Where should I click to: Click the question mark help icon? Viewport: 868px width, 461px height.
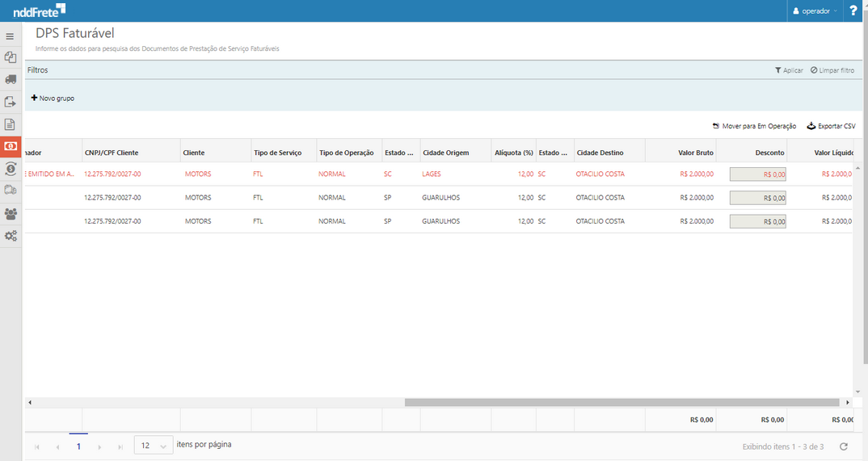(853, 10)
